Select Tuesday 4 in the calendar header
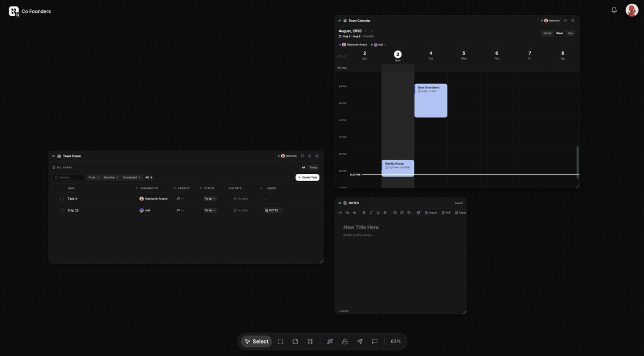 [430, 56]
